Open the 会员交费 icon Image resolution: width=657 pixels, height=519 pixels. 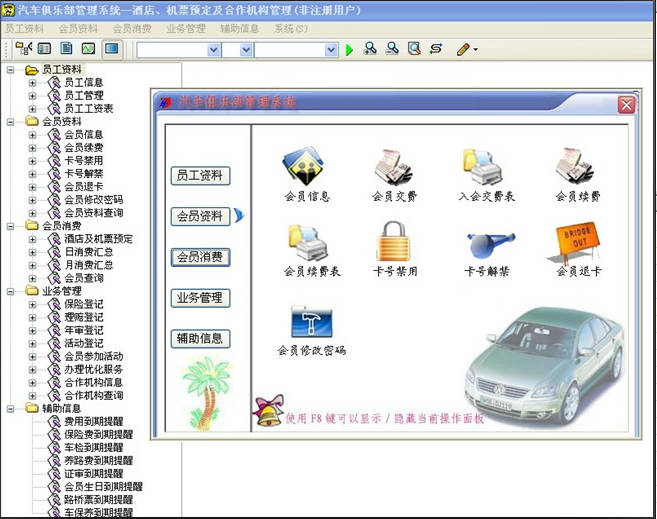point(393,167)
